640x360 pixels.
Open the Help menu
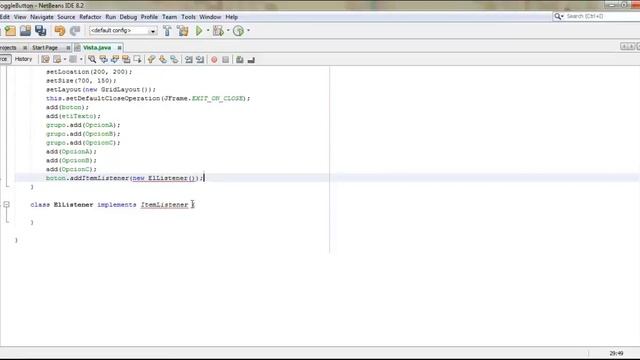pos(231,17)
